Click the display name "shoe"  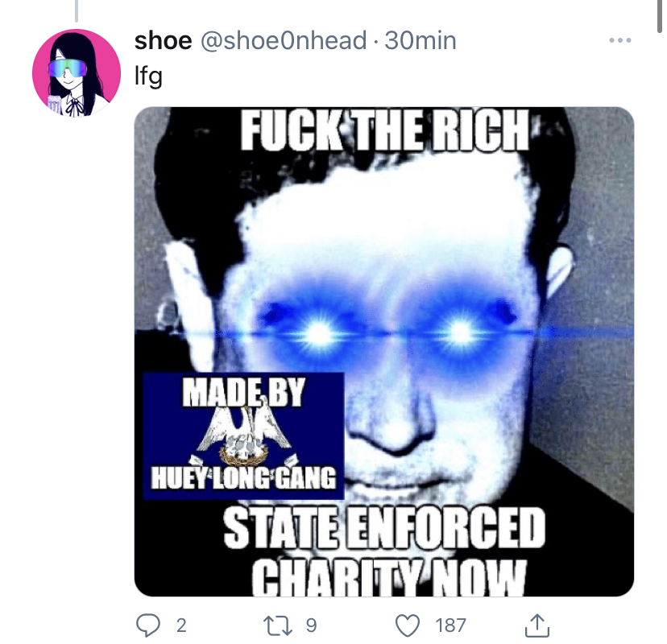click(163, 40)
